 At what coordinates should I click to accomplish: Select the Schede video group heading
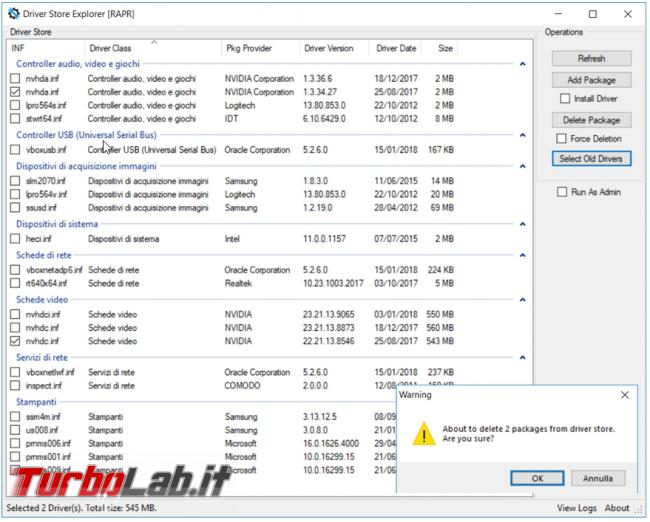[42, 299]
